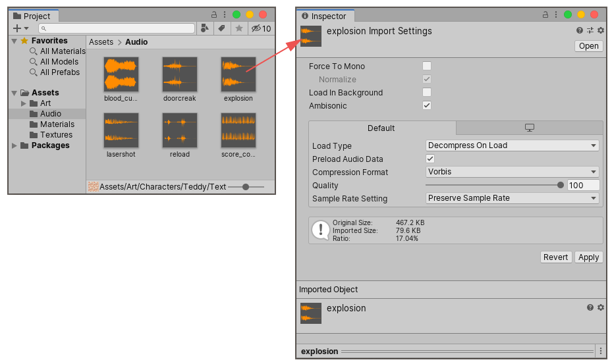Switch to the Default platform tab
This screenshot has height=364, width=612.
[x=381, y=128]
